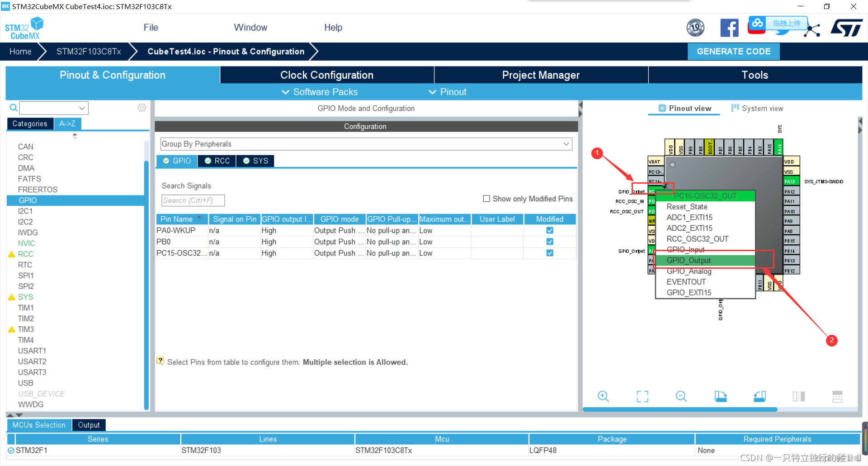Expand the Software Packs menu
Screen dimensions: 868x466
[320, 92]
